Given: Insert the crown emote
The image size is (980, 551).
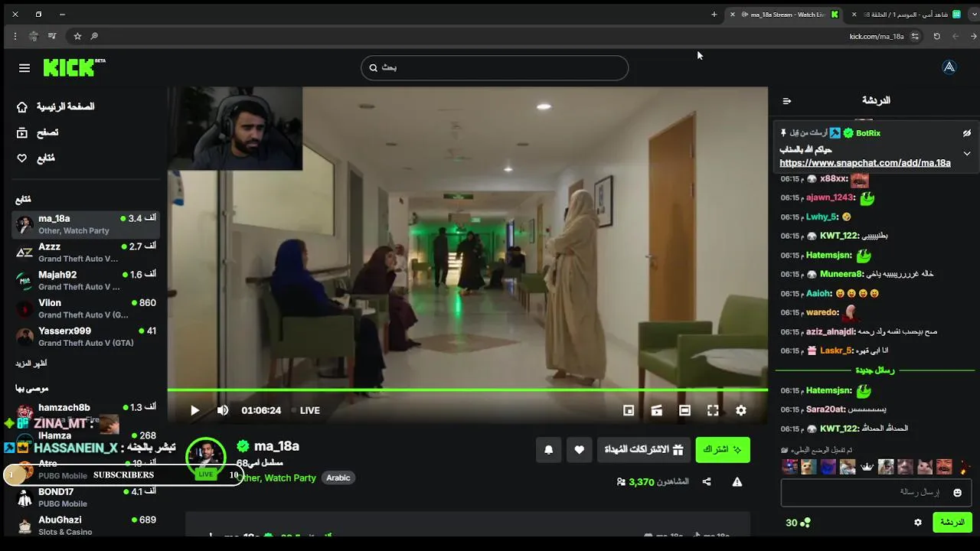Looking at the screenshot, I should [867, 467].
